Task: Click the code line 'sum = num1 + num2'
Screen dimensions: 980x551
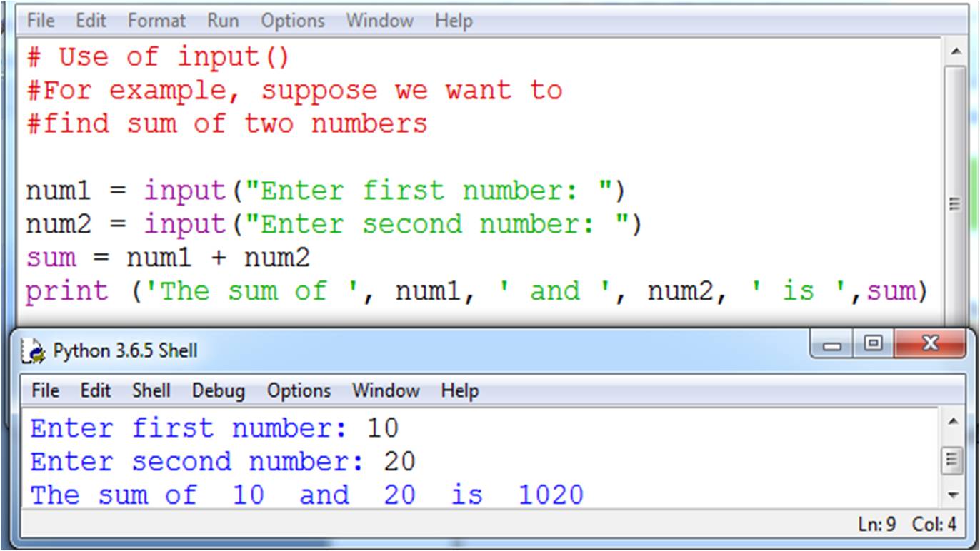Action: click(168, 258)
